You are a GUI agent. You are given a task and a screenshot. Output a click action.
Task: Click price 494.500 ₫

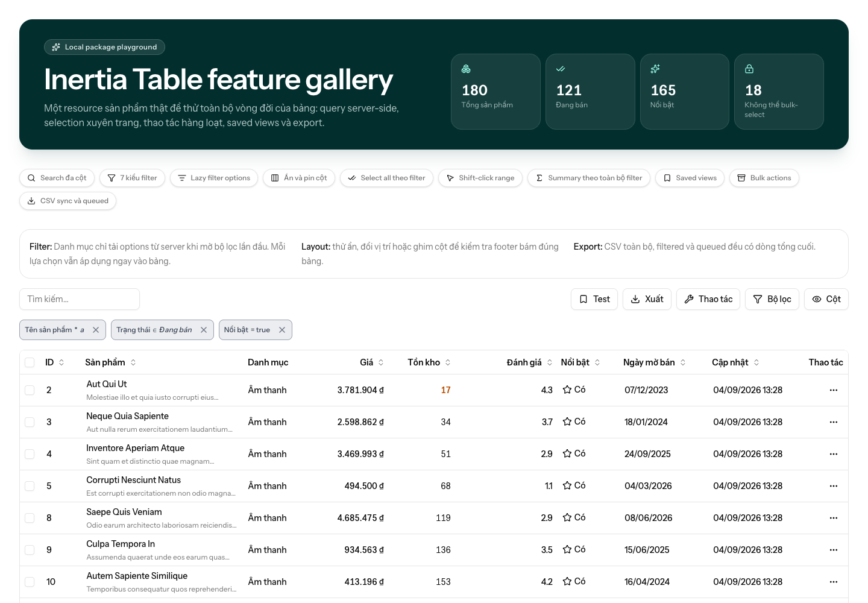(x=364, y=486)
